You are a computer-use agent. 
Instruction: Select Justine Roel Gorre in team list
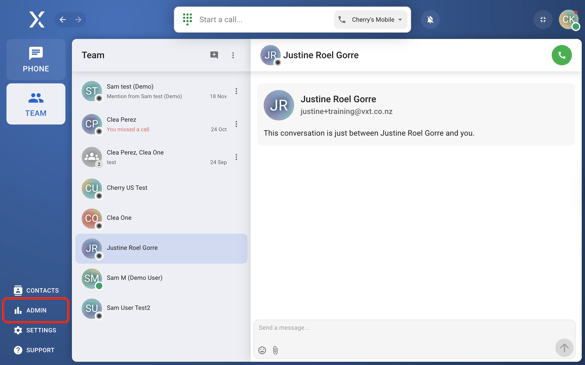[x=161, y=249]
